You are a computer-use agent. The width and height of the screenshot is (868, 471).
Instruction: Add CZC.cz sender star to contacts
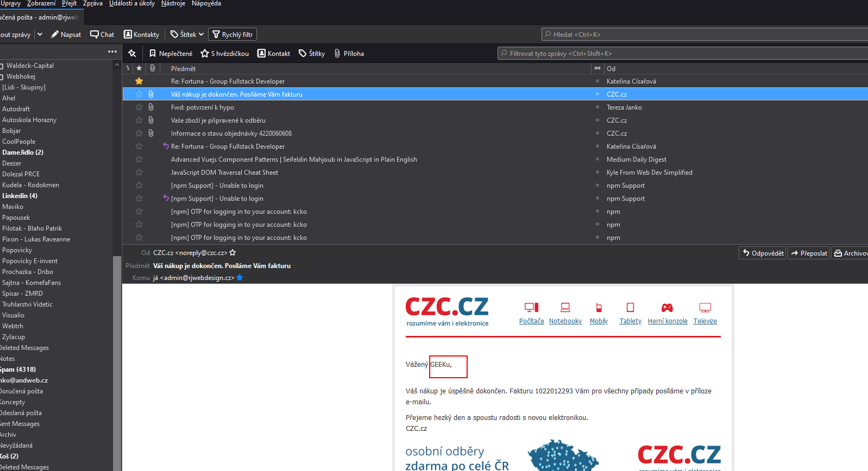click(232, 253)
